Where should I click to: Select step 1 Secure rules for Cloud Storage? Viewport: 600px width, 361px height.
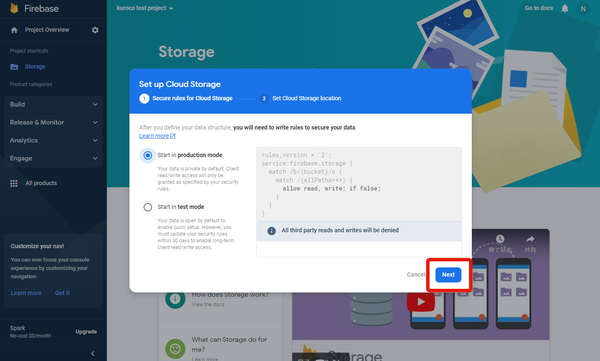186,98
